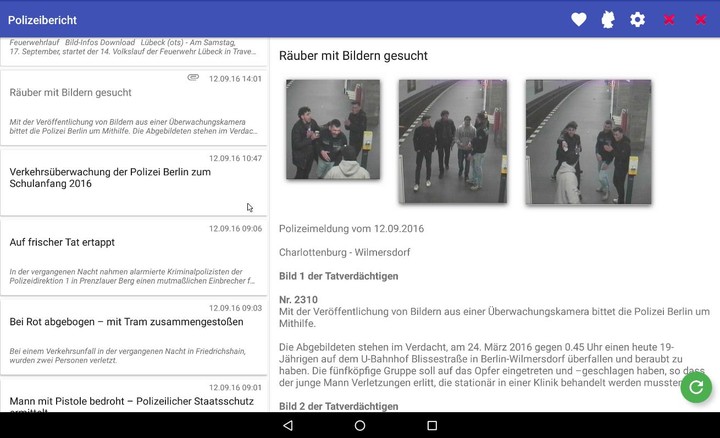The height and width of the screenshot is (438, 720).
Task: Open the Feuerwehrlauf Lübeck list entry
Action: click(x=134, y=51)
